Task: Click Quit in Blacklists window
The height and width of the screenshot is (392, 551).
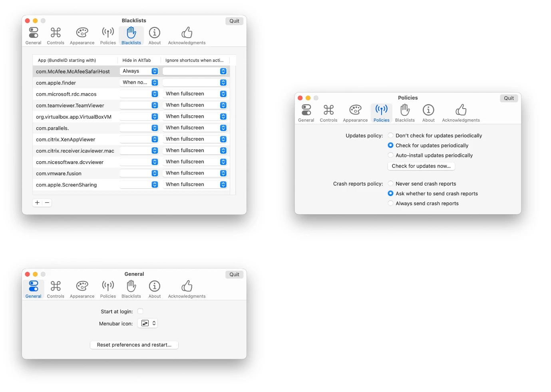Action: (x=234, y=21)
